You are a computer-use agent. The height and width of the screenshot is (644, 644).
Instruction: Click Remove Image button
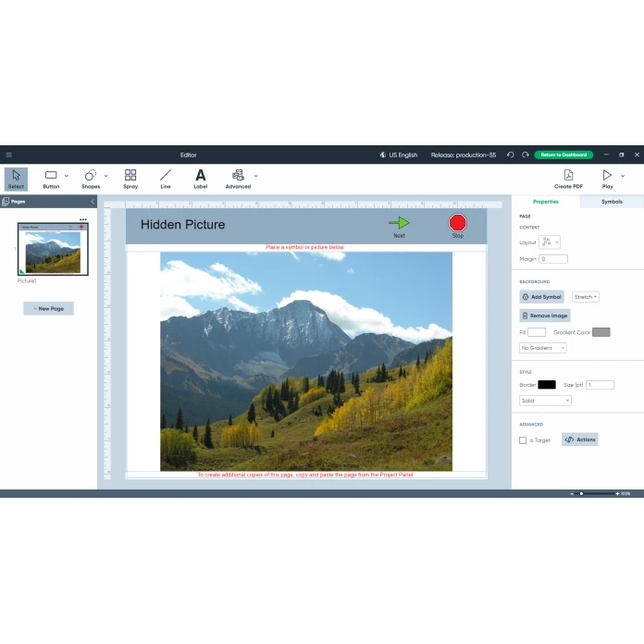click(545, 316)
